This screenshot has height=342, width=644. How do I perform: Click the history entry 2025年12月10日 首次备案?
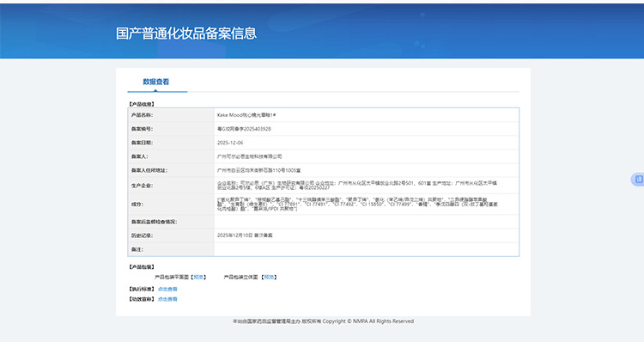(x=245, y=235)
